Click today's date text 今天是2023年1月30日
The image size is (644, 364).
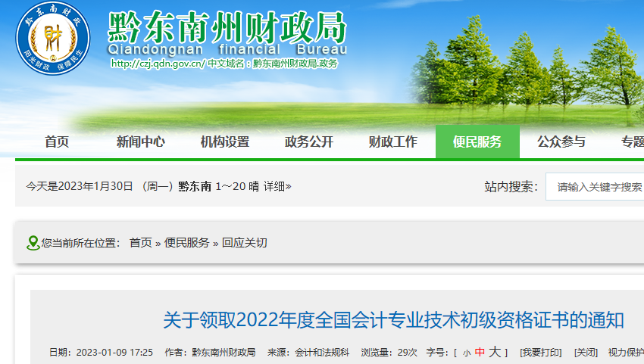[x=80, y=186]
